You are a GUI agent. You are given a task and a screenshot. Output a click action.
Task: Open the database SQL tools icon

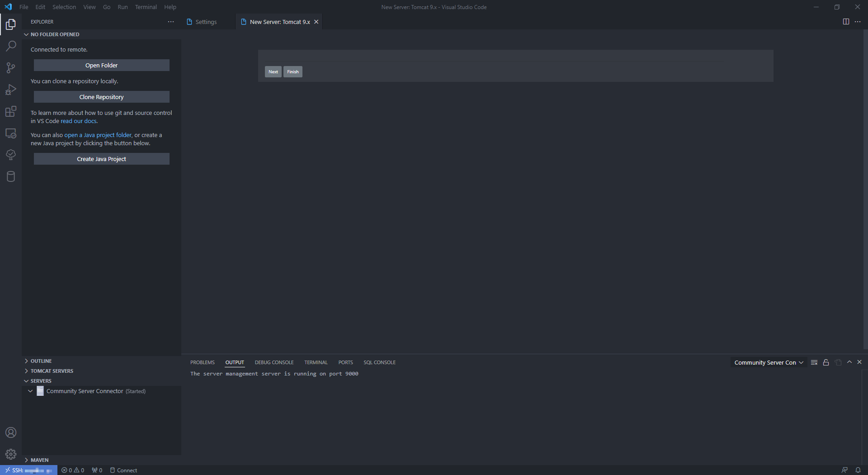tap(11, 176)
